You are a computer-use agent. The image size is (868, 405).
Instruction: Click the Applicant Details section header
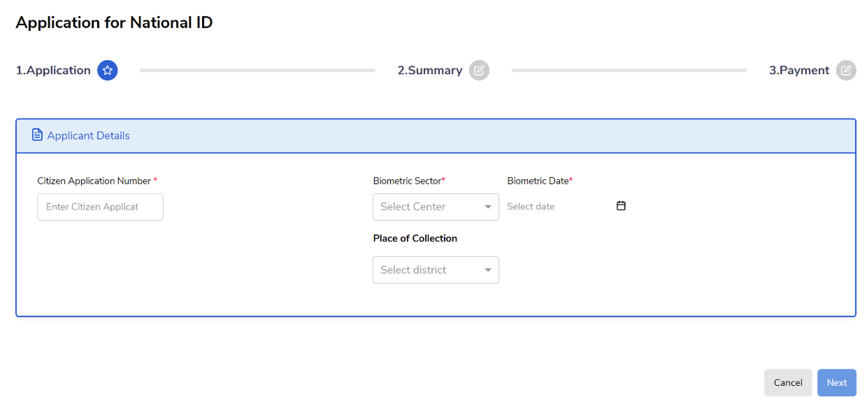click(x=436, y=136)
